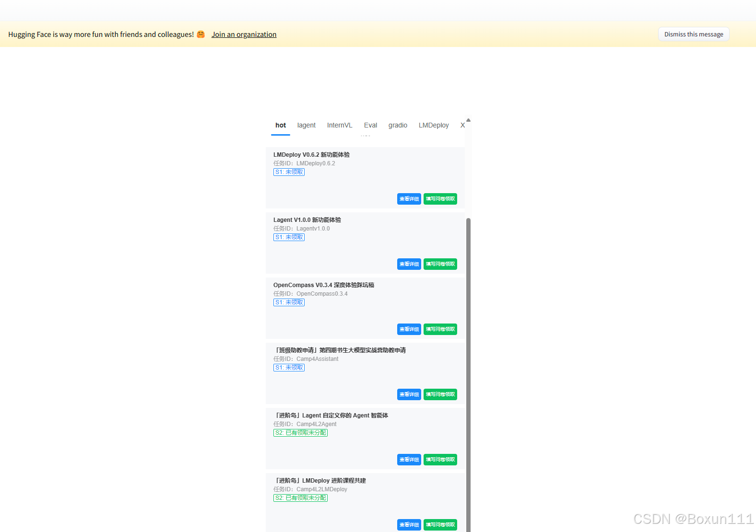Click the task list scrollbar thumb
The image size is (756, 532).
(x=468, y=375)
